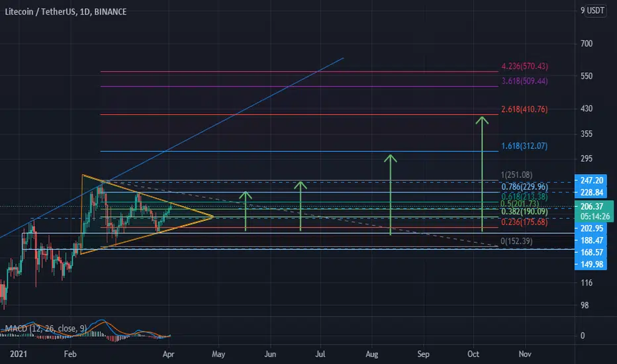Click the 1.618(312.07) Fibonacci level label
Image resolution: width=617 pixels, height=364 pixels.
pyautogui.click(x=524, y=146)
